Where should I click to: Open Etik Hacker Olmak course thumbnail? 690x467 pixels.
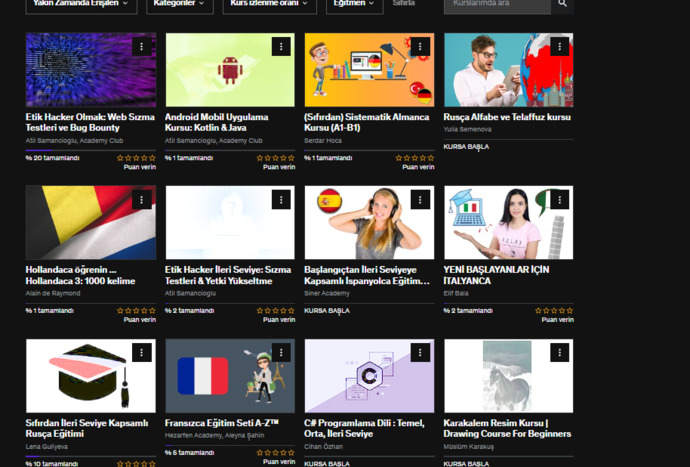tap(91, 70)
